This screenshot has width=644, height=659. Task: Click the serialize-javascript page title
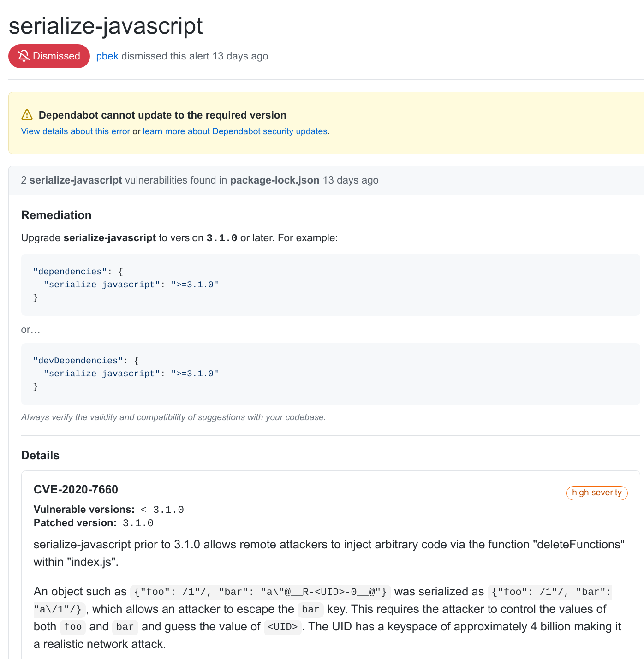tap(105, 26)
